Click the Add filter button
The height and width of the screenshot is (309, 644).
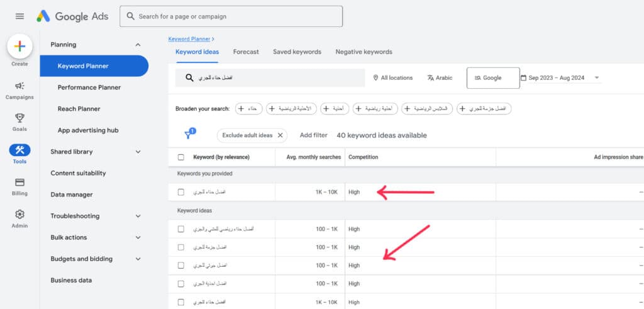313,135
